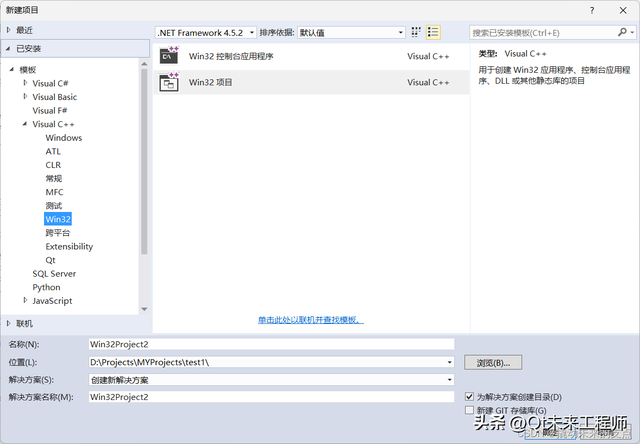Expand the JavaScript node arrow
Image resolution: width=640 pixels, height=444 pixels.
tap(25, 300)
